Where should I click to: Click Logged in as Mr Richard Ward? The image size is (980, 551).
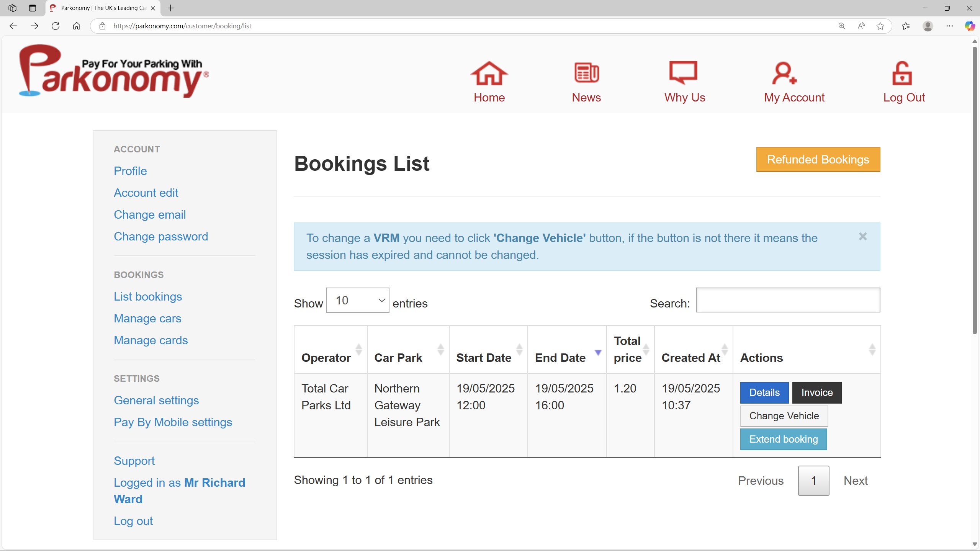(179, 491)
